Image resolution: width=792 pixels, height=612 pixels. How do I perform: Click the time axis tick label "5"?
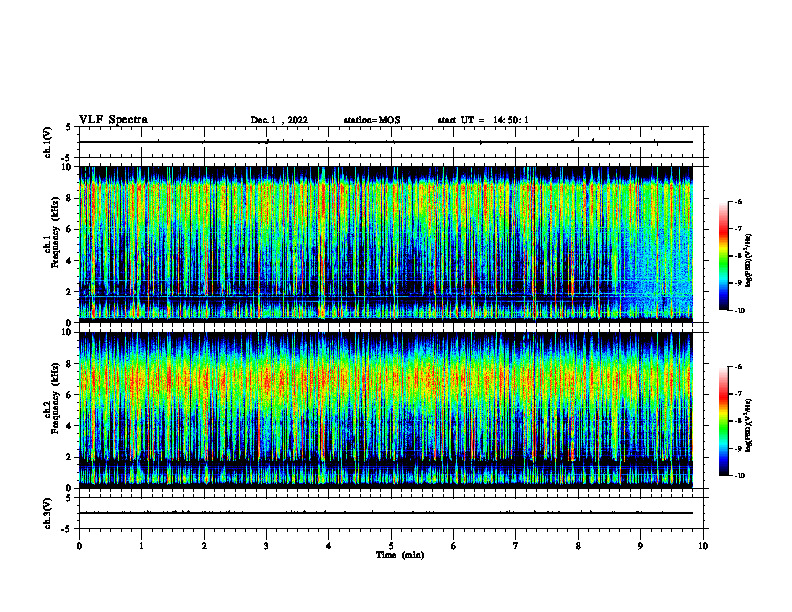pos(391,546)
